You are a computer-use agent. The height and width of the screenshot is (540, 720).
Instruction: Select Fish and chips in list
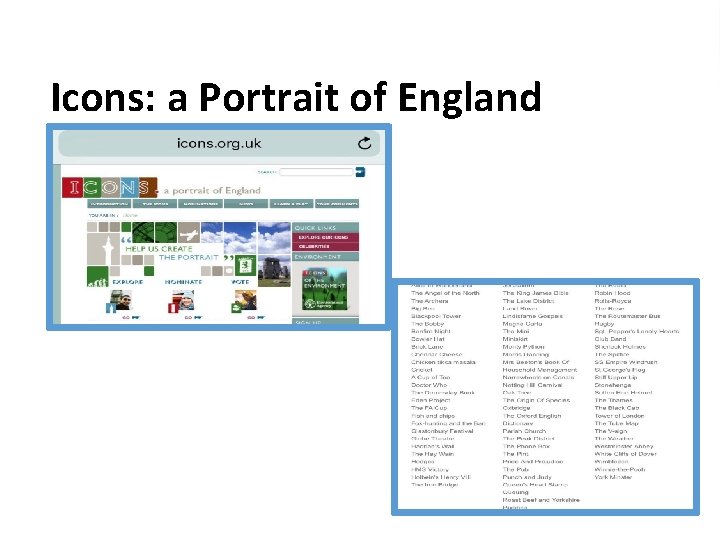(x=433, y=416)
